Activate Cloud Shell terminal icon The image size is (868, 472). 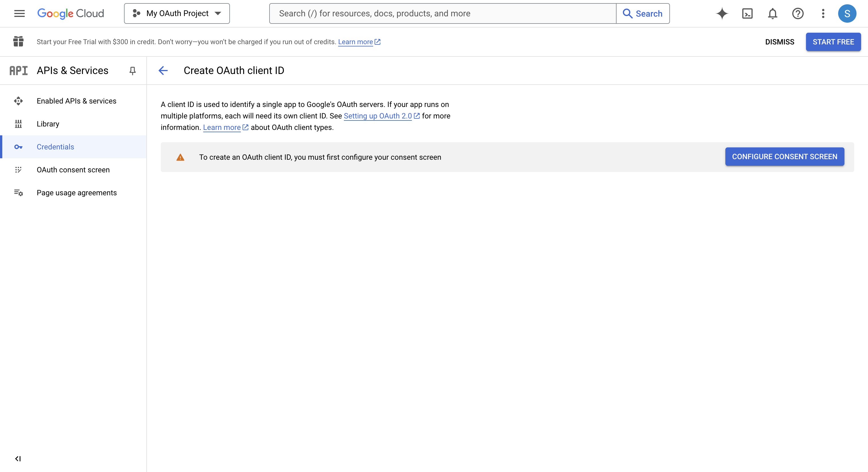[x=747, y=13]
